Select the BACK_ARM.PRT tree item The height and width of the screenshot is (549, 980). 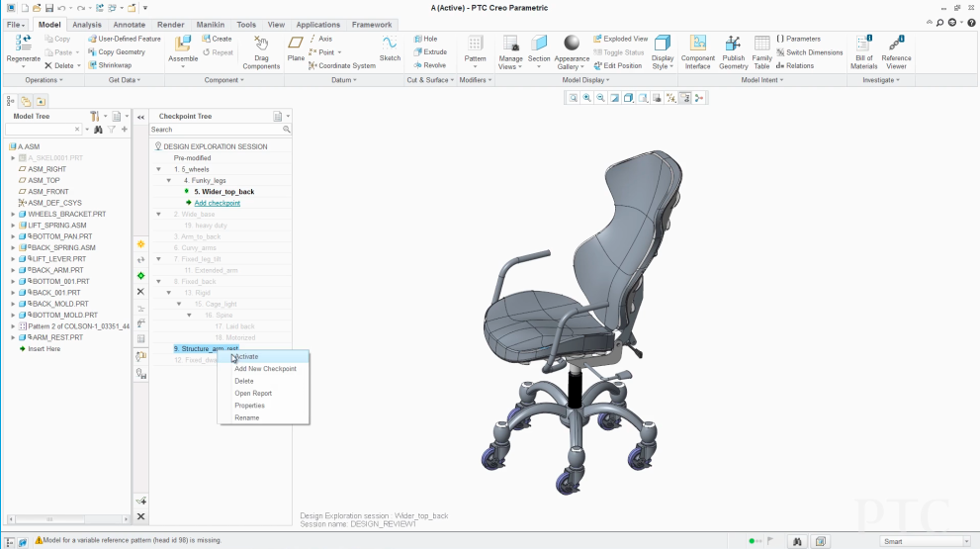(57, 270)
